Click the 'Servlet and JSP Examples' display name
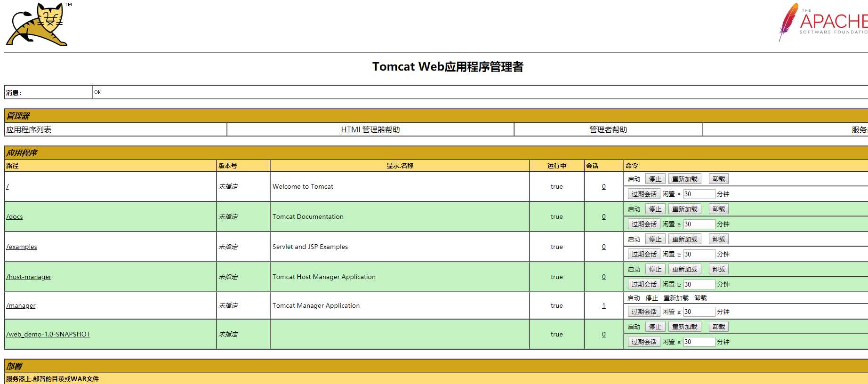 point(310,247)
